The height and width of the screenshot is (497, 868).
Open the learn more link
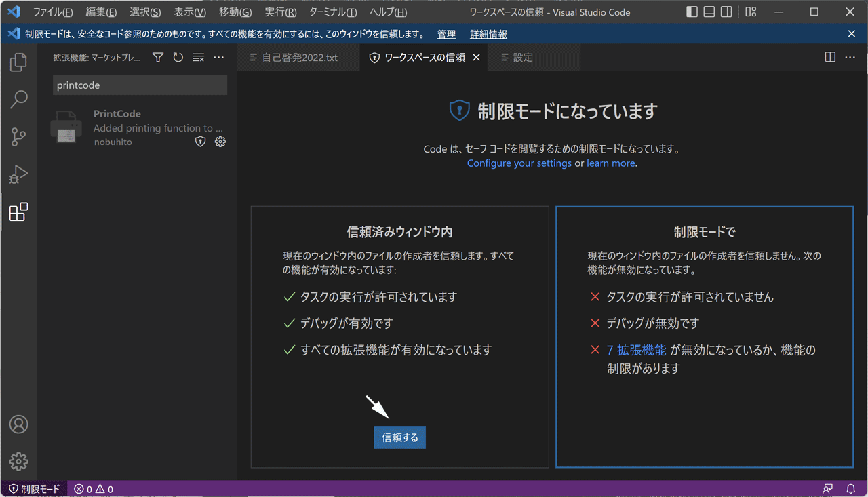pos(611,163)
